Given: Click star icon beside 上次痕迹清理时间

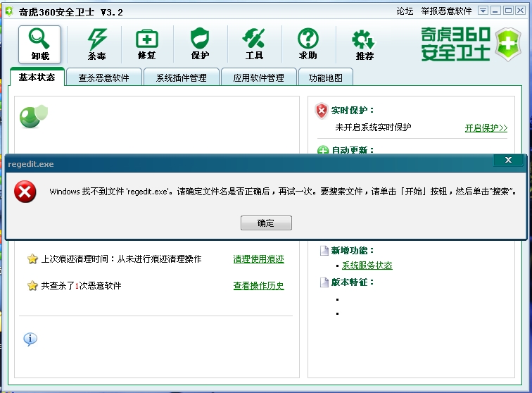Looking at the screenshot, I should point(32,258).
